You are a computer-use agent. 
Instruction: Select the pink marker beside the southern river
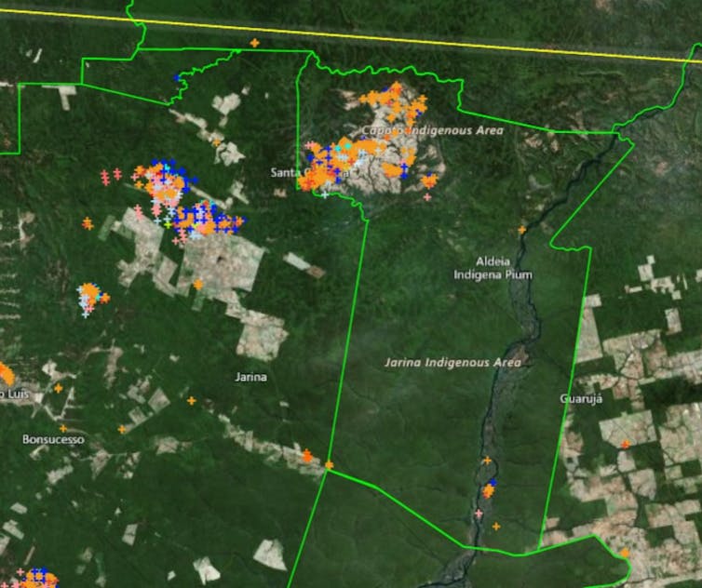[x=479, y=514]
